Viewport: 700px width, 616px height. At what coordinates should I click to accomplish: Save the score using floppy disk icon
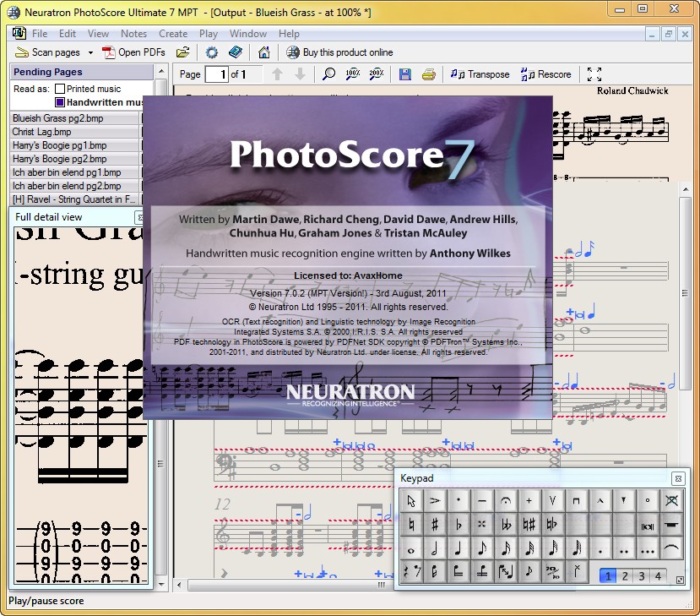click(405, 74)
